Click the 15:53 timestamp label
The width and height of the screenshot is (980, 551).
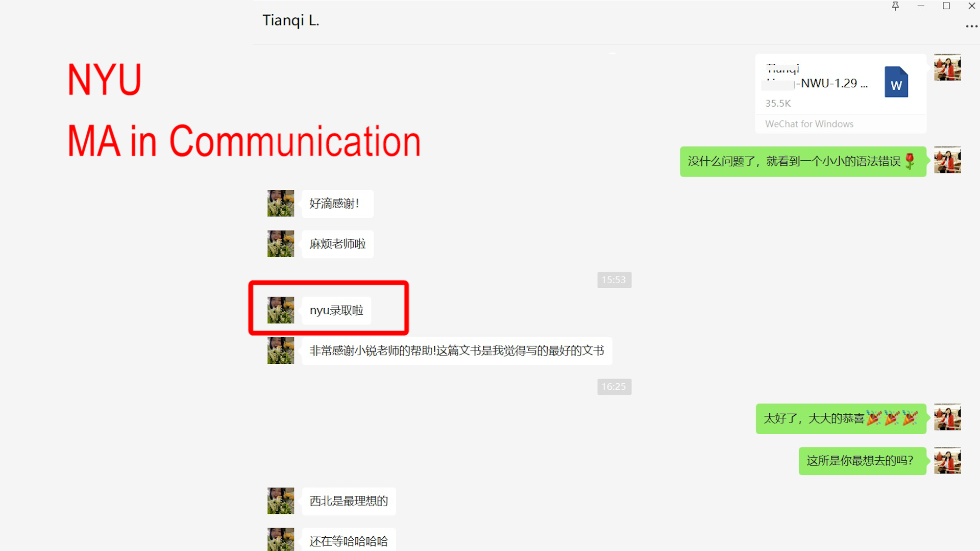614,280
